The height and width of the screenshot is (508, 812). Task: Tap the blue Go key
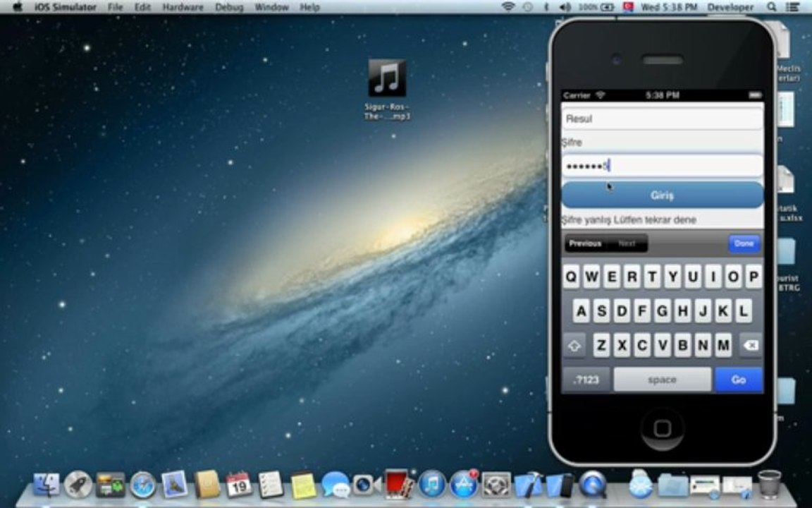pos(739,380)
